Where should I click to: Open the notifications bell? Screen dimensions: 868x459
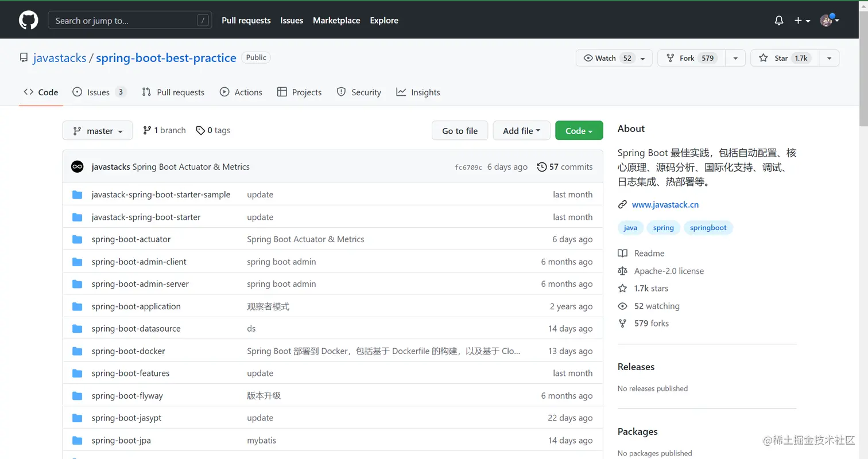tap(779, 21)
